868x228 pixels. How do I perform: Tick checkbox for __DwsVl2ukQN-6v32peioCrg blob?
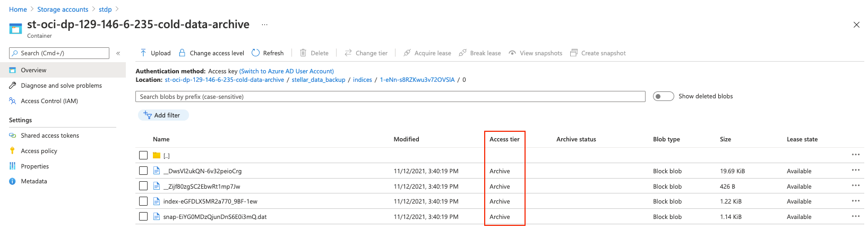tap(143, 171)
